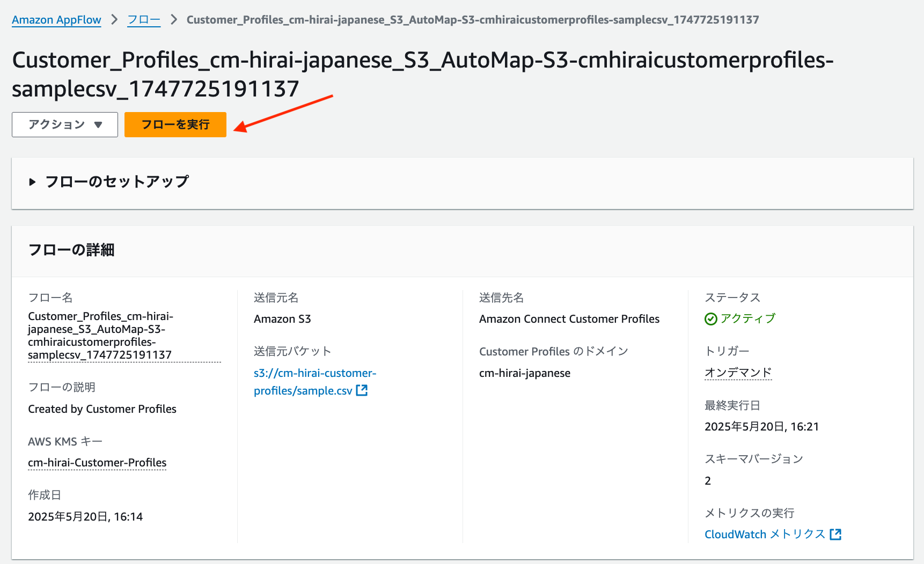Click the Amazon S3 source name
The height and width of the screenshot is (564, 924).
tap(282, 318)
